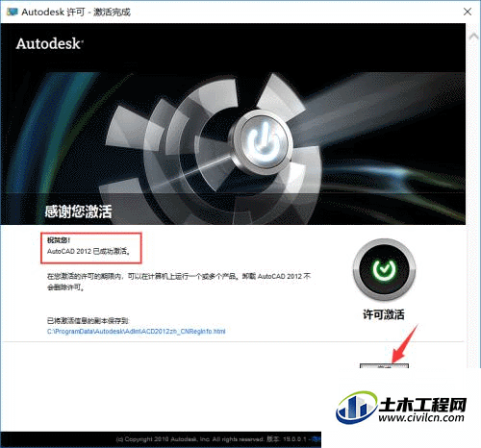The height and width of the screenshot is (448, 481).
Task: Select 'AutoCAD 2012 已成功激活' message text
Action: 89,251
